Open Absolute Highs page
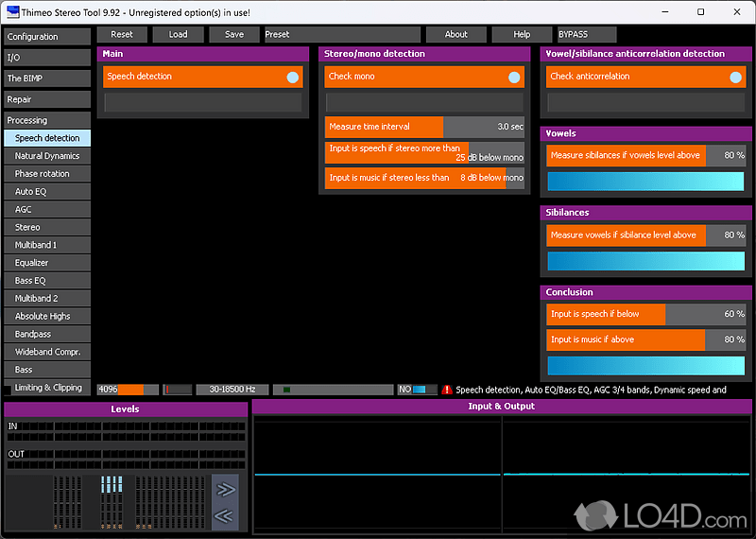The width and height of the screenshot is (756, 539). [x=47, y=317]
